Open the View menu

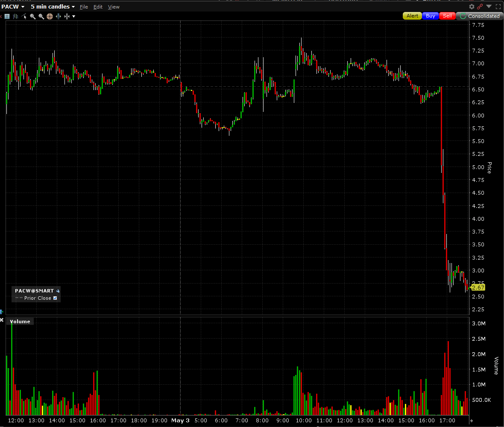pyautogui.click(x=113, y=6)
